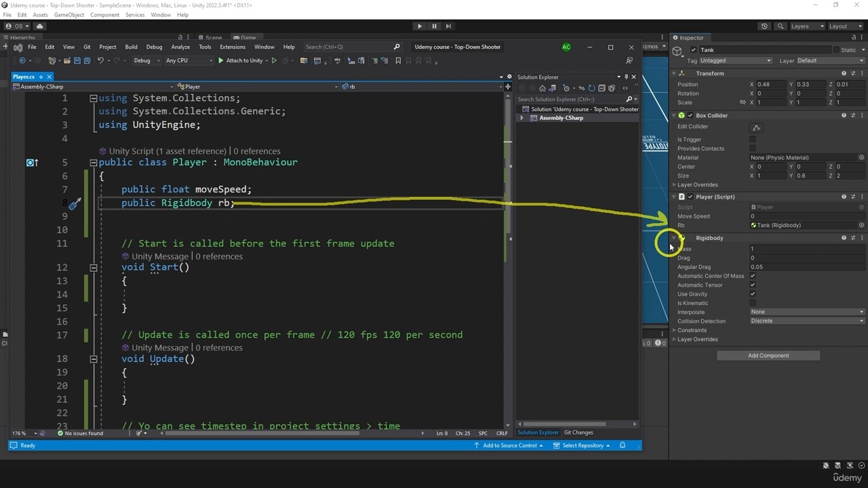Image resolution: width=868 pixels, height=488 pixels.
Task: Click the notifications bell icon
Action: point(623,445)
